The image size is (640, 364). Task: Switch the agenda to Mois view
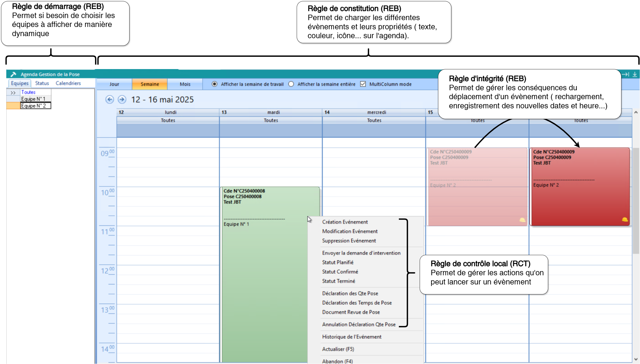click(185, 84)
